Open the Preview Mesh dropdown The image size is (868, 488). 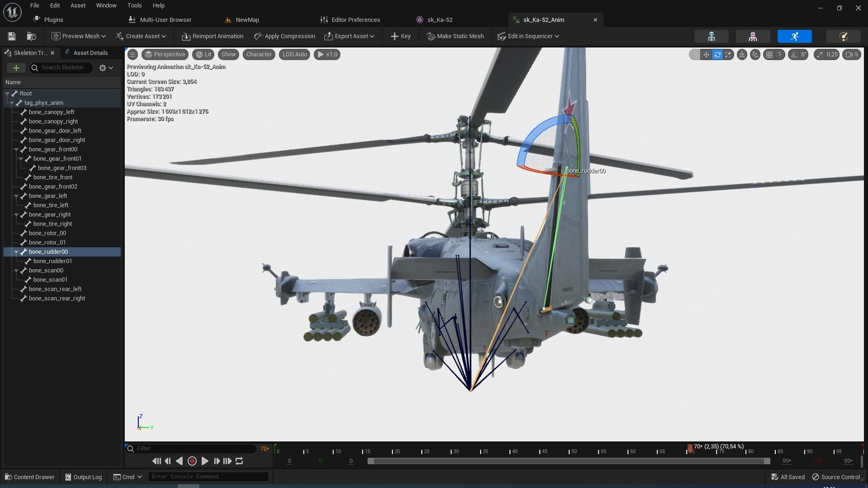pyautogui.click(x=79, y=36)
